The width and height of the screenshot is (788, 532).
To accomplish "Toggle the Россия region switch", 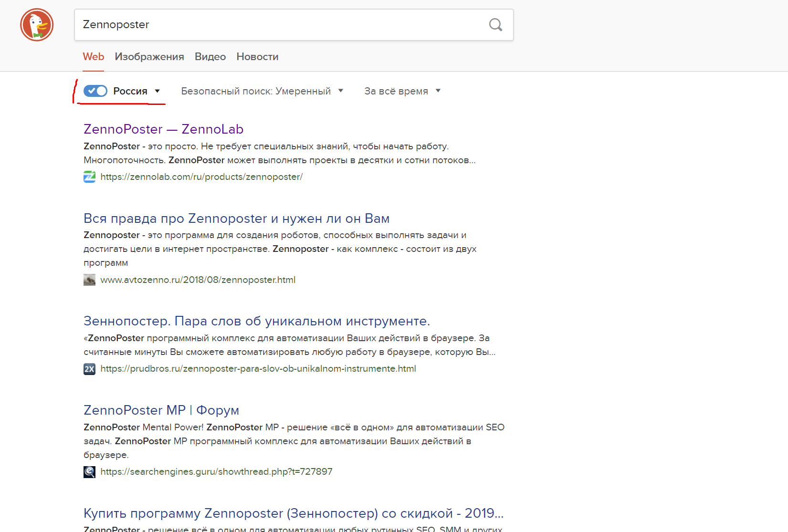I will pyautogui.click(x=95, y=91).
